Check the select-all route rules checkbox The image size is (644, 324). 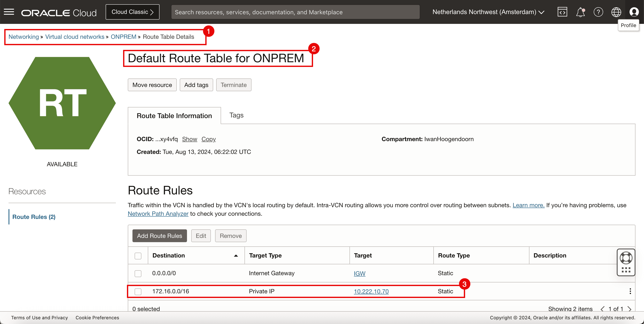click(138, 256)
